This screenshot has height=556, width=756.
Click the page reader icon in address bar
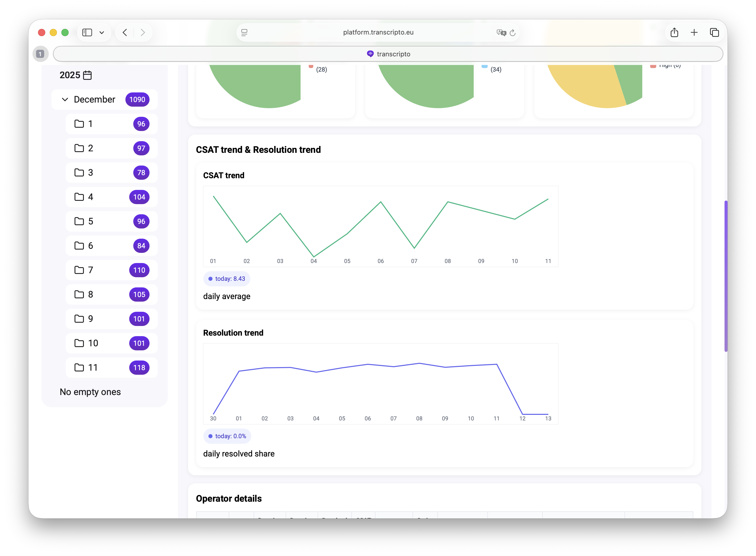(x=244, y=32)
